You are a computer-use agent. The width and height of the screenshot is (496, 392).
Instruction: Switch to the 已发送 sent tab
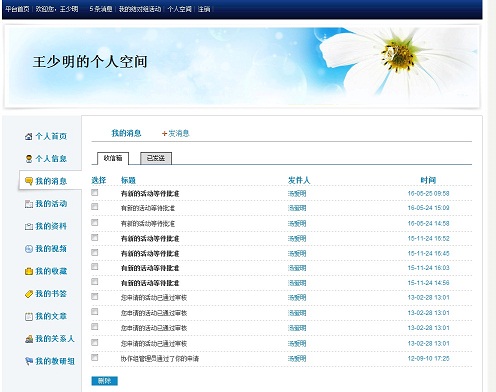(156, 158)
